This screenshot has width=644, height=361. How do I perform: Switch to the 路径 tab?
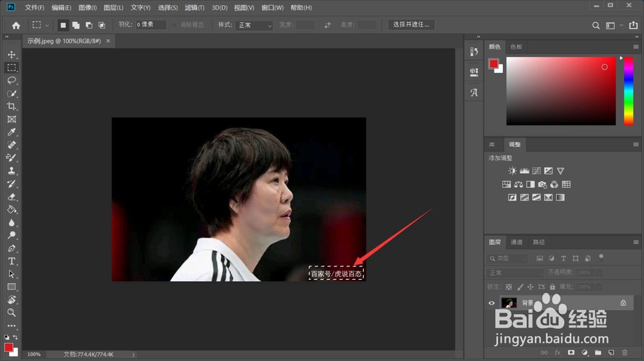(x=538, y=242)
